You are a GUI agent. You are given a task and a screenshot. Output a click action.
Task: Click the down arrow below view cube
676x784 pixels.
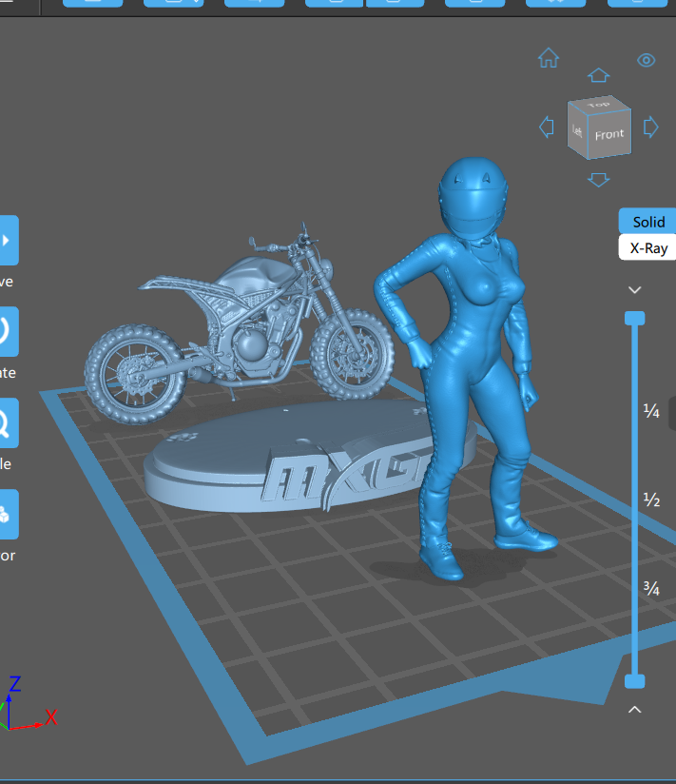tap(598, 180)
